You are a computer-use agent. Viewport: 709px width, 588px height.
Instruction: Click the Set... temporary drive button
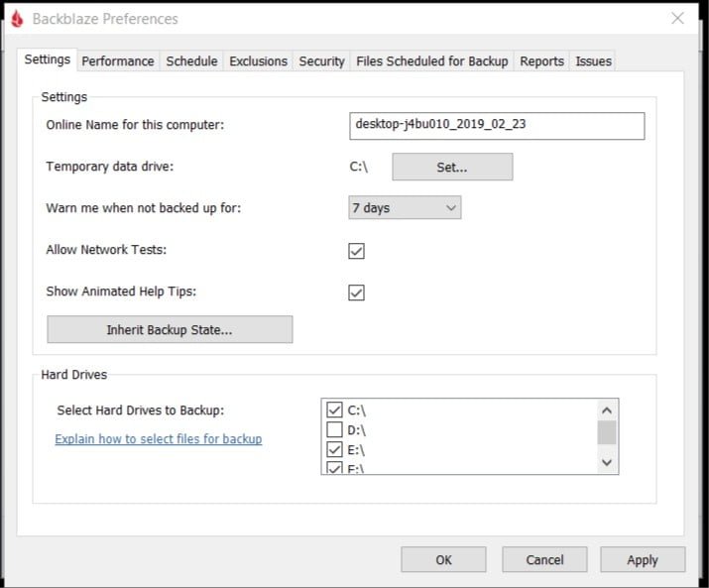(x=452, y=167)
